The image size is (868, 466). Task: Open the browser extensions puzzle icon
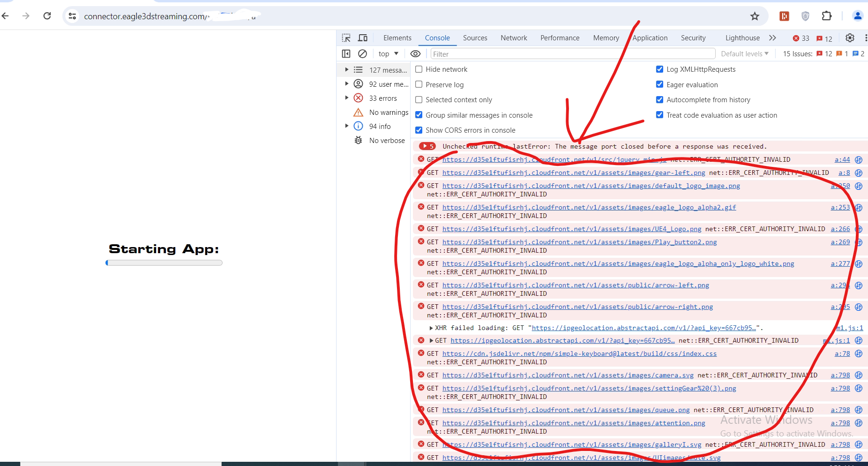click(827, 16)
